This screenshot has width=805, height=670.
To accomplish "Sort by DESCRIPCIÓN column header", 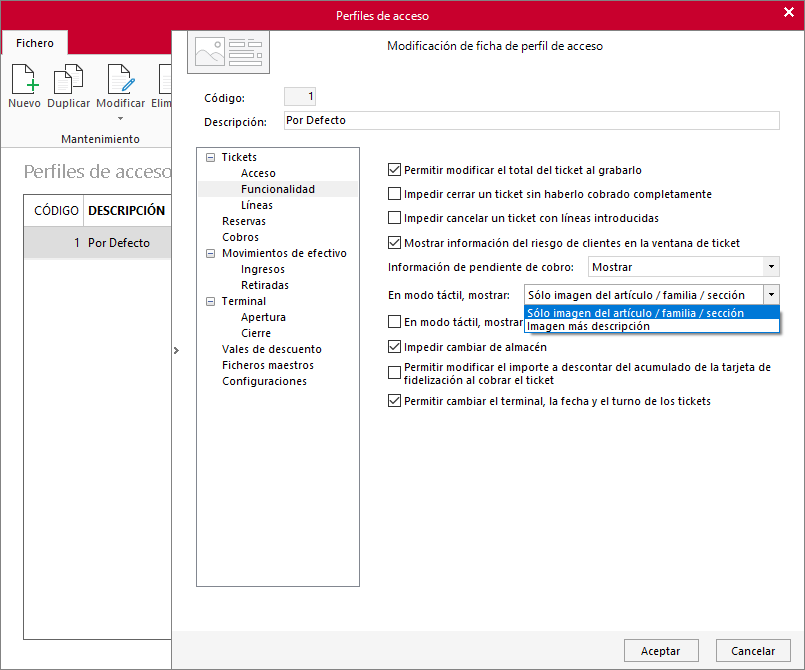I will (x=127, y=210).
